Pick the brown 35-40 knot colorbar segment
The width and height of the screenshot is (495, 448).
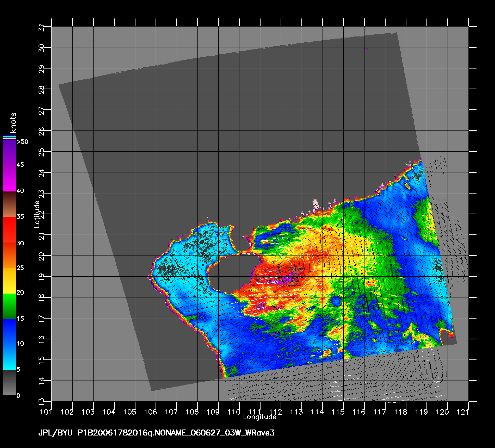(9, 204)
